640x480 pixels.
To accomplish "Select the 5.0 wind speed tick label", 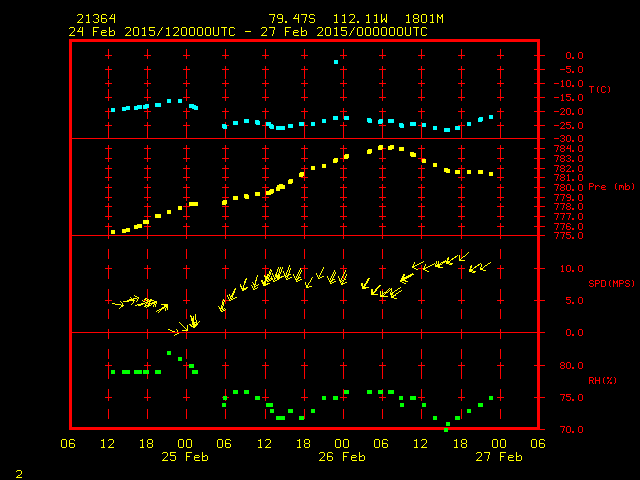I will coord(574,300).
